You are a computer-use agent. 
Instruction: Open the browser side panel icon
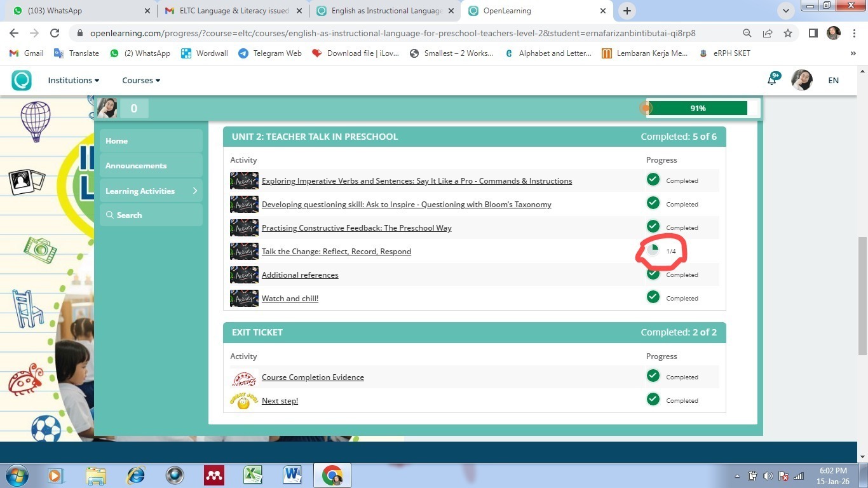pyautogui.click(x=813, y=33)
